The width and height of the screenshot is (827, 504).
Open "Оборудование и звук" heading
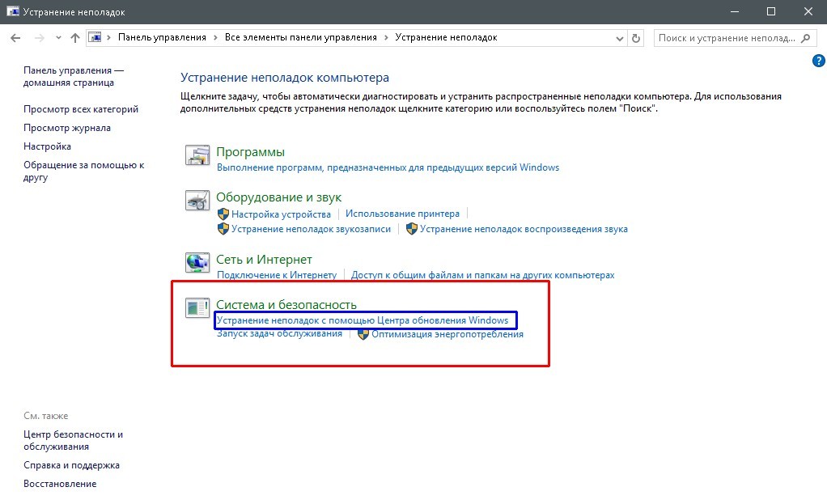279,197
